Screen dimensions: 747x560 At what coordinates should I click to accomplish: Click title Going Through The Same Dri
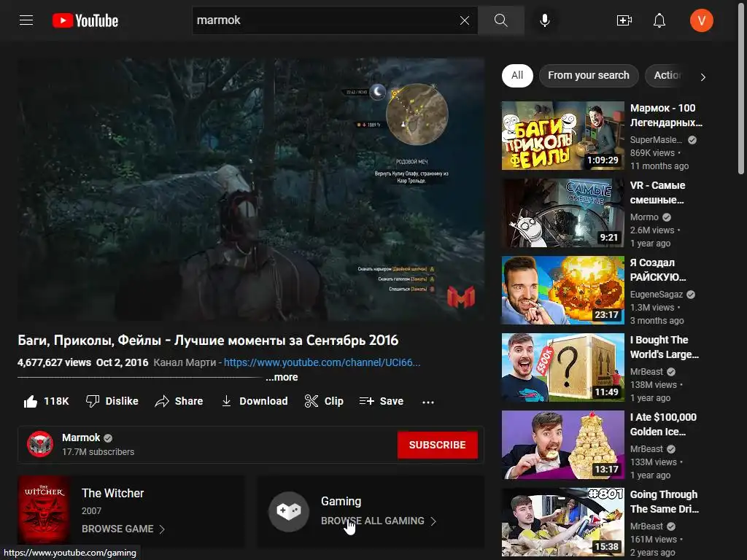pyautogui.click(x=664, y=502)
